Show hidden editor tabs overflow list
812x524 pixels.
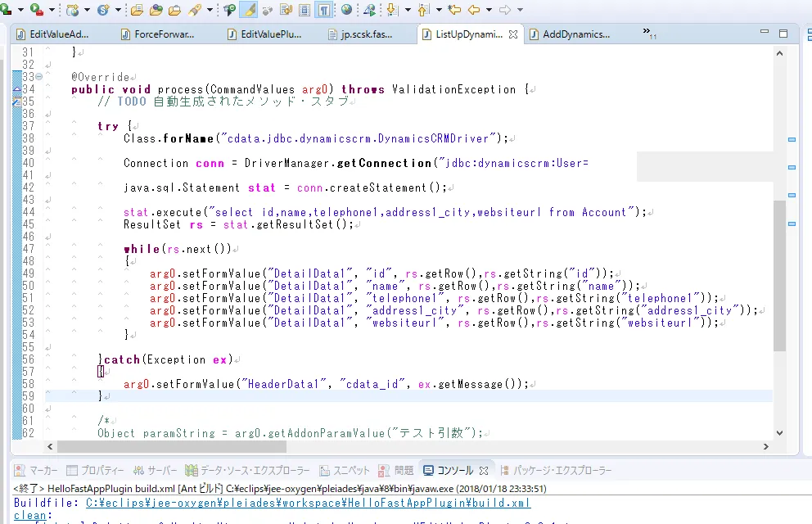(x=649, y=34)
